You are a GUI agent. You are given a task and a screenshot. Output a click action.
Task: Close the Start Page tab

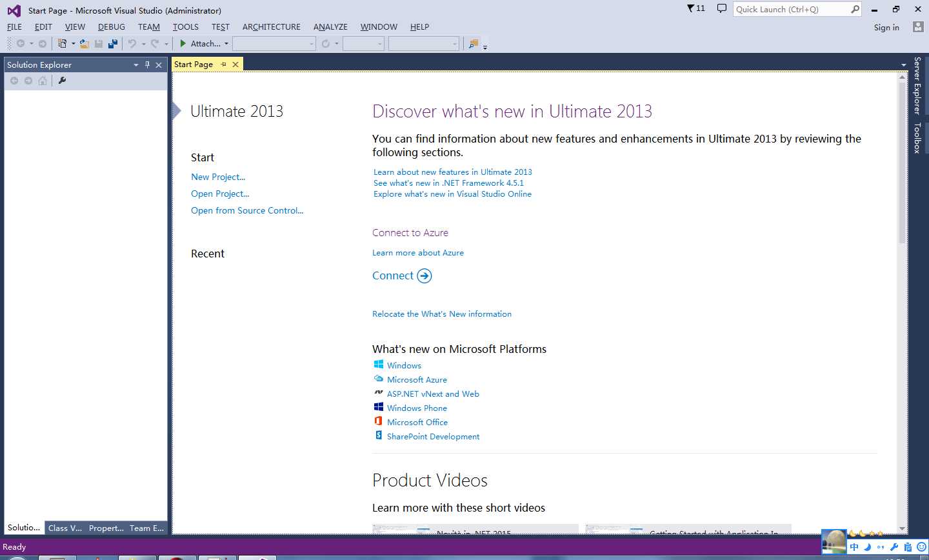[235, 64]
